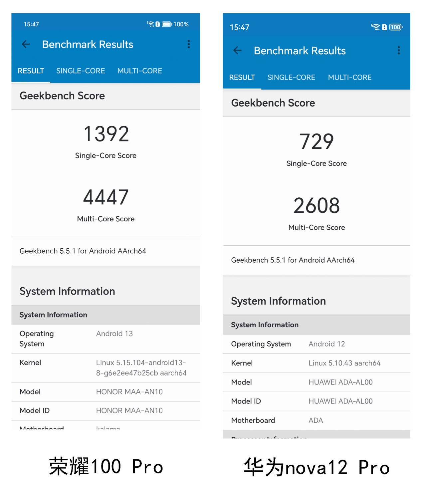The image size is (422, 504).
Task: Switch to MULTI-CORE tab on left phone
Action: 140,71
